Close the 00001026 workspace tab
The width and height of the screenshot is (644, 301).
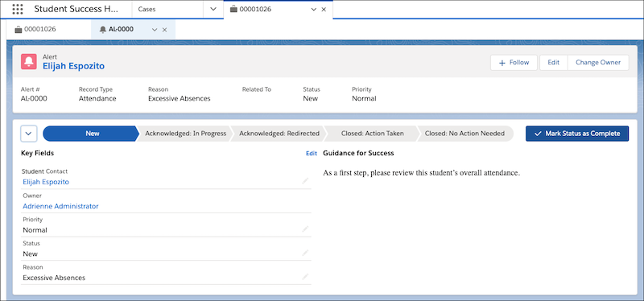click(324, 10)
